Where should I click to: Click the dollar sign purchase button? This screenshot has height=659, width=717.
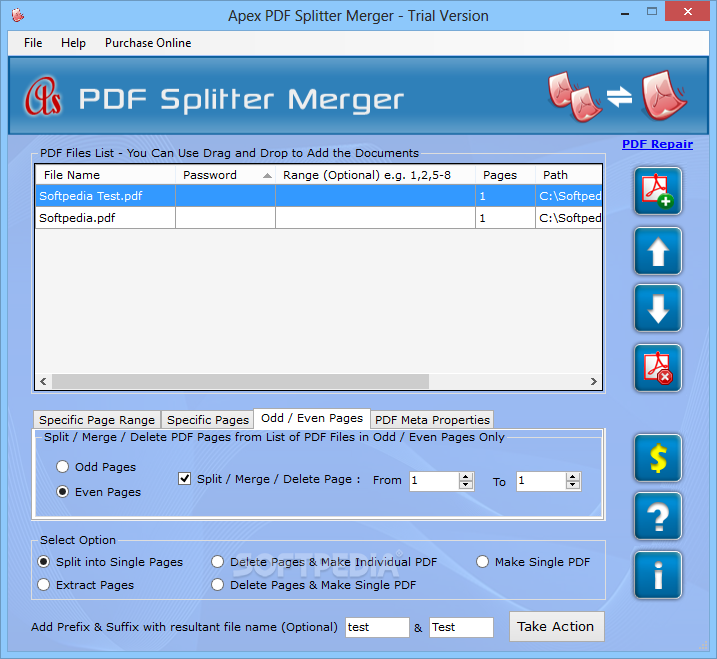tap(658, 458)
